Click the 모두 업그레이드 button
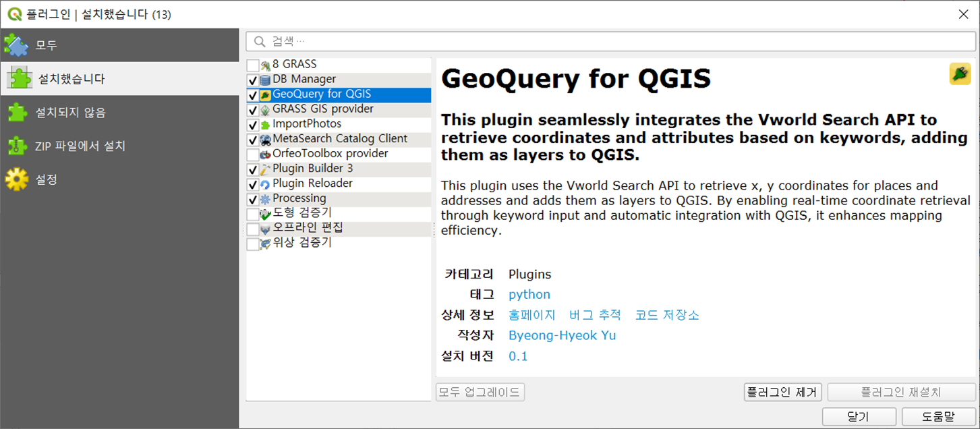Screen dimensions: 980x429 tap(480, 392)
